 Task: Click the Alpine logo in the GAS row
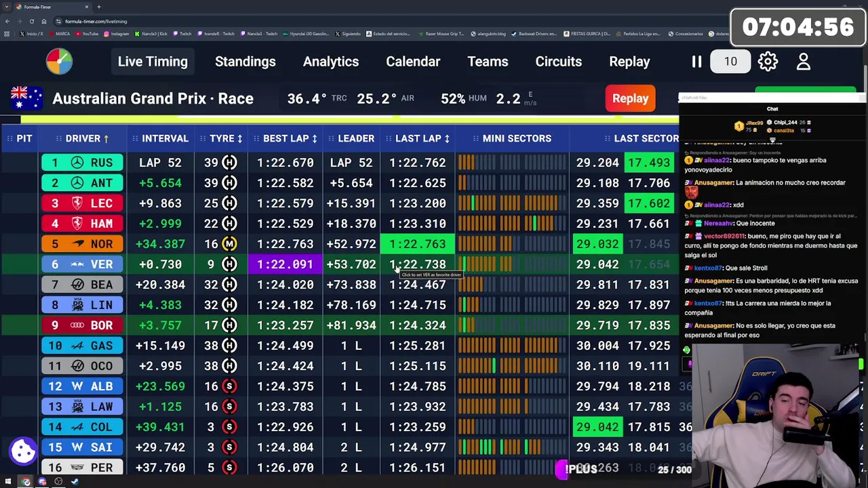[78, 346]
